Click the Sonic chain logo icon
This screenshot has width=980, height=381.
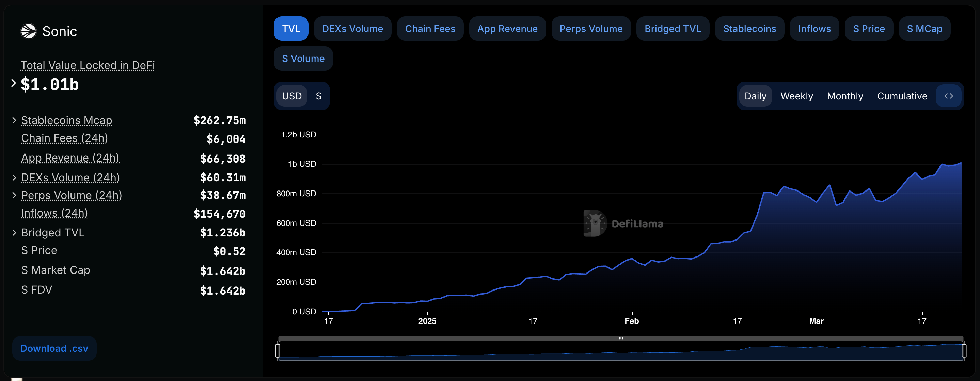(28, 31)
